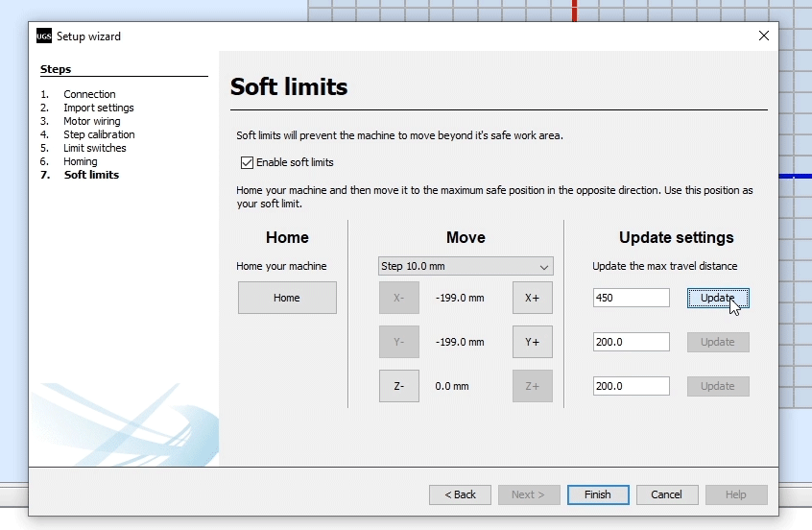Viewport: 812px width, 530px height.
Task: Click the X max travel field containing 450
Action: pyautogui.click(x=631, y=298)
